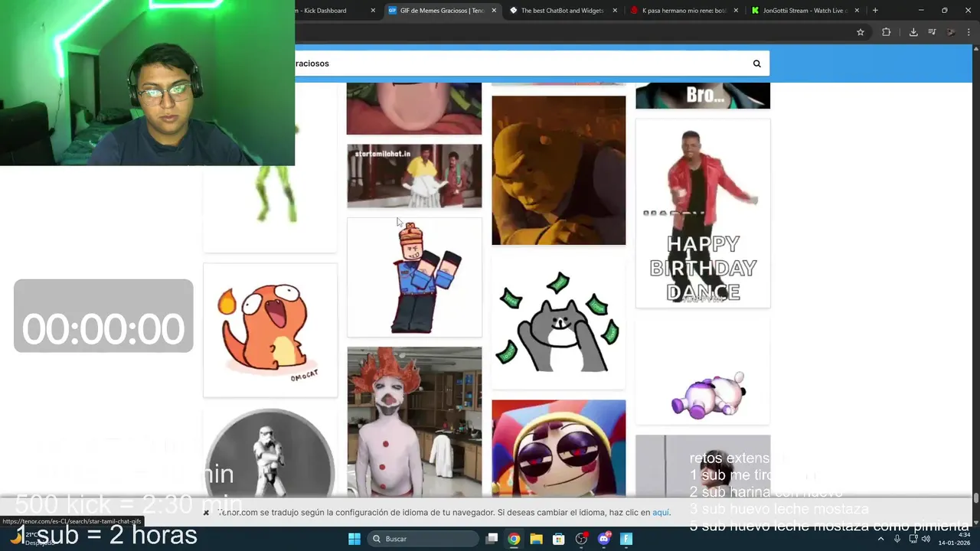The width and height of the screenshot is (980, 551).
Task: Open the purple and white bear GIF
Action: click(x=703, y=372)
